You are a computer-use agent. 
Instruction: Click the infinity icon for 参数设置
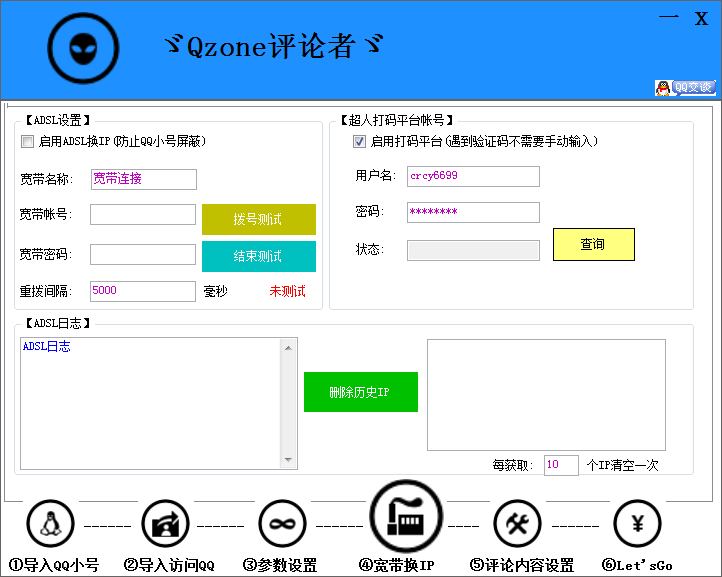coord(282,524)
